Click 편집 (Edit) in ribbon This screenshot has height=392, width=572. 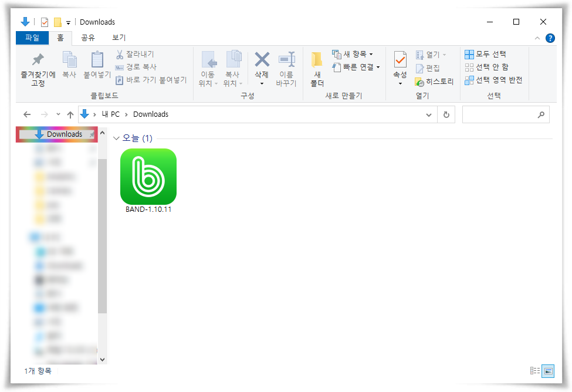click(x=428, y=68)
